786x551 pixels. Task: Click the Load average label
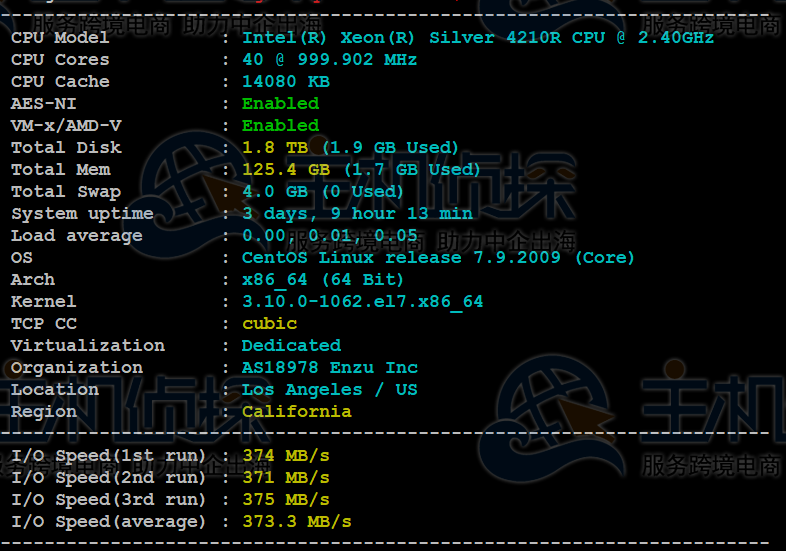coord(76,236)
